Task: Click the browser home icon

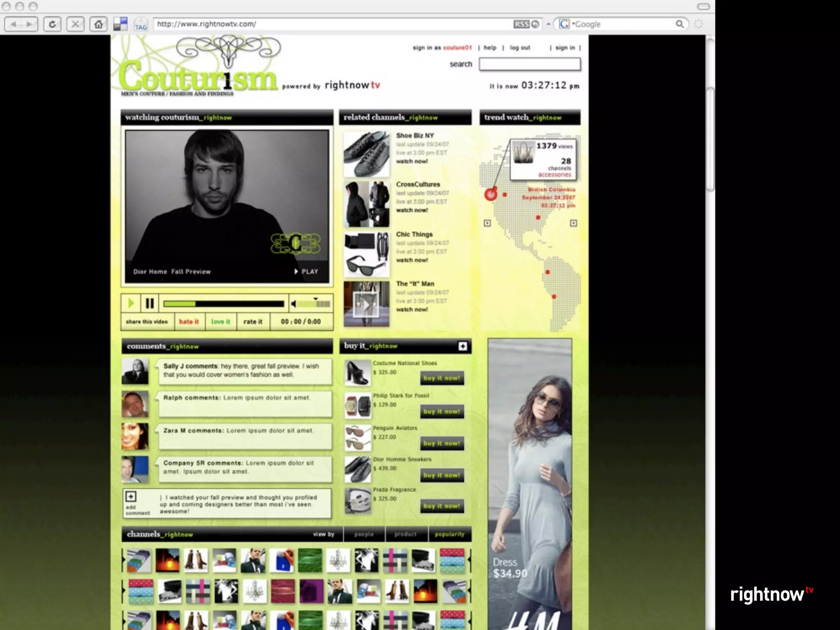Action: [98, 24]
